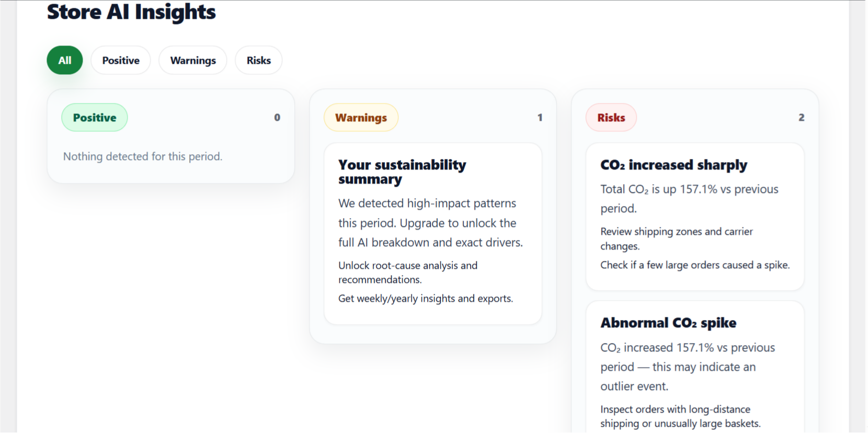Click 'Inspect orders with long-distance shipping' line
The height and width of the screenshot is (433, 868).
[680, 416]
